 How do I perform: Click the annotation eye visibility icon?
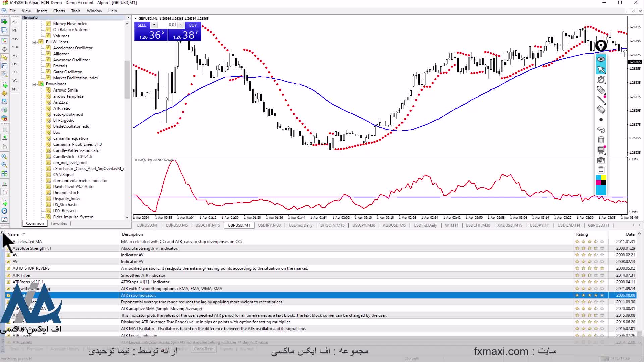(x=601, y=59)
